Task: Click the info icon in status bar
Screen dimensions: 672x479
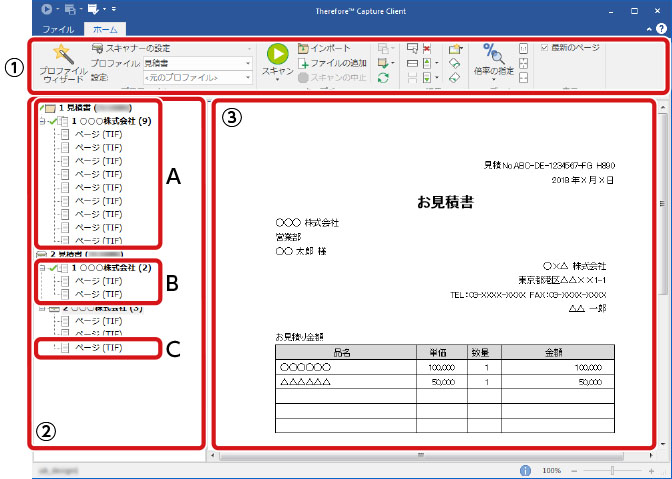Action: tap(525, 469)
